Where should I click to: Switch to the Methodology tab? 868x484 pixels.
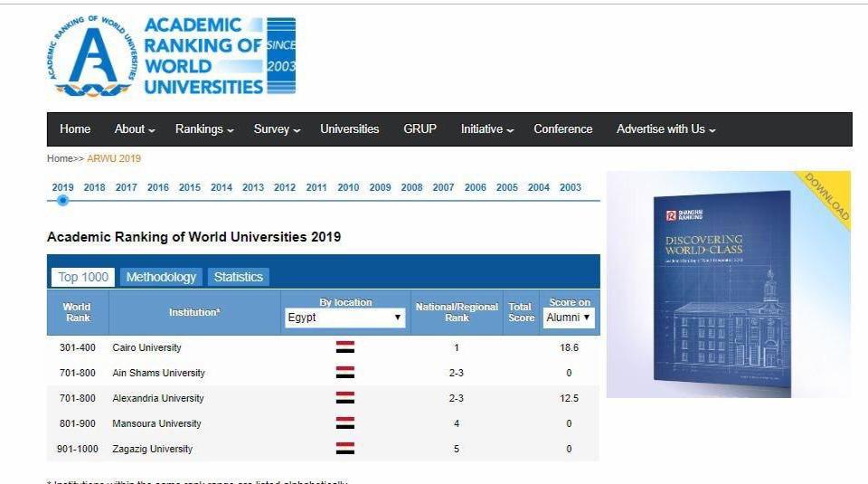161,277
